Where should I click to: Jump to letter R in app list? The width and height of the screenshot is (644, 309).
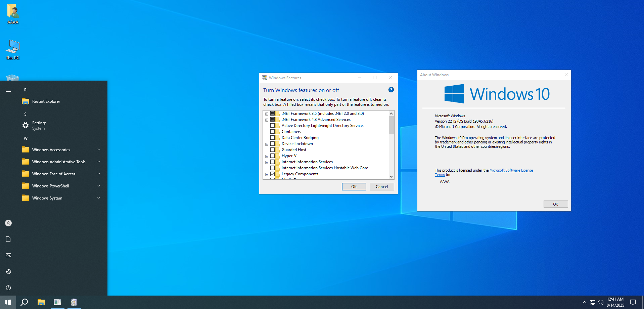[25, 90]
